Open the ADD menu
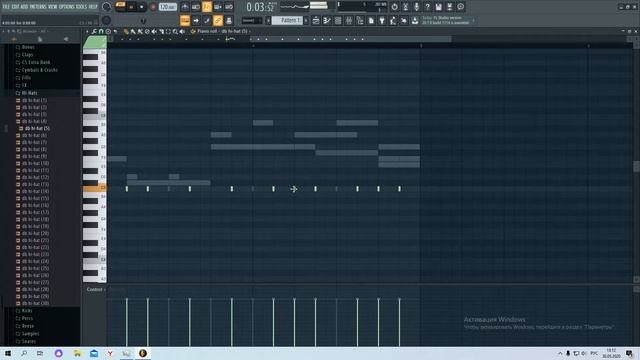The width and height of the screenshot is (640, 360). [24, 7]
